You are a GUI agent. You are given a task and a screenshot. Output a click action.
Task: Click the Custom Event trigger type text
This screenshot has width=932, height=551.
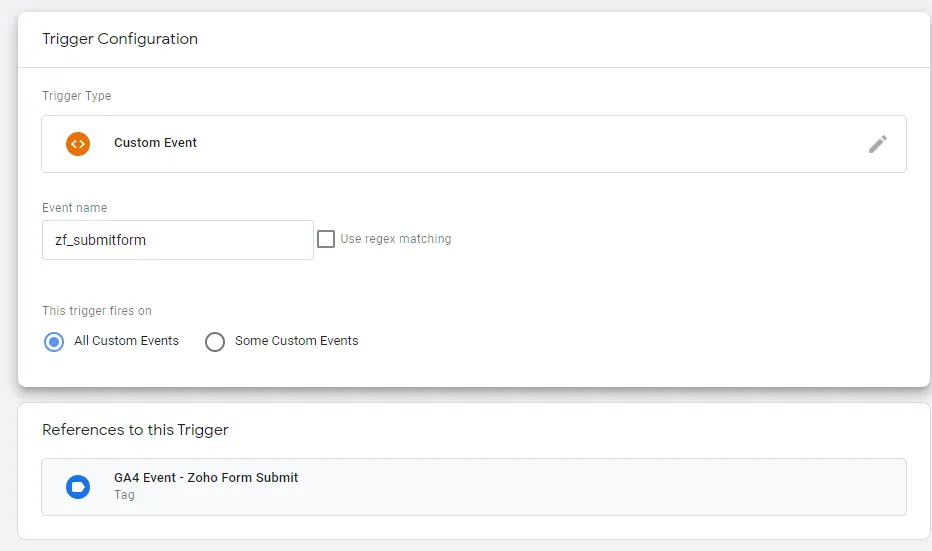pos(155,143)
